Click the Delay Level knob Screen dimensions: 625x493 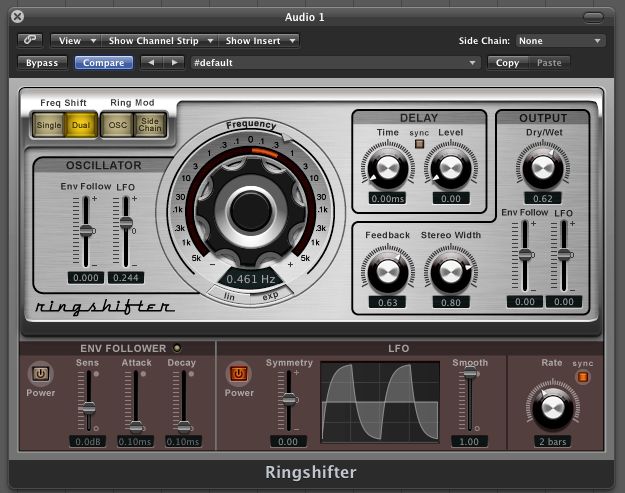pyautogui.click(x=451, y=169)
